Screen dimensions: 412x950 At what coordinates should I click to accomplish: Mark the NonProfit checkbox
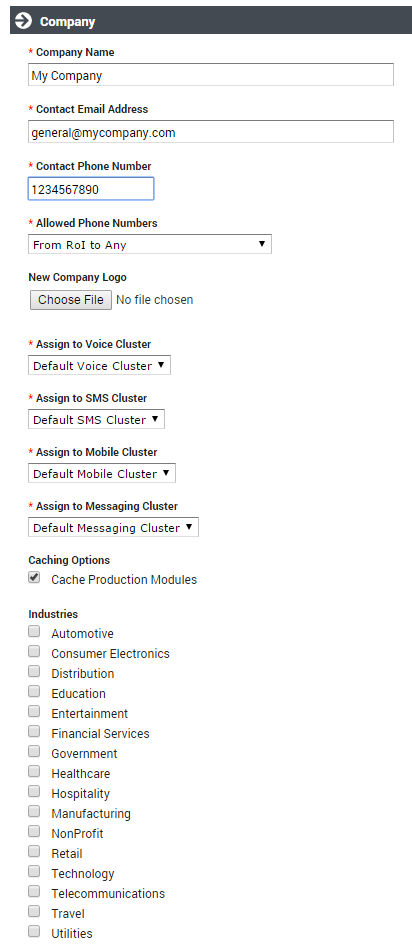34,831
